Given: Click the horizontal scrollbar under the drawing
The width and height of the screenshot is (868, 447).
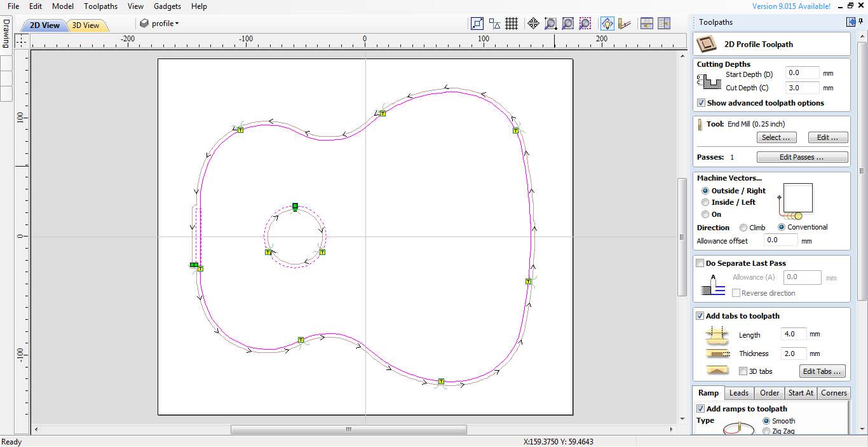Looking at the screenshot, I should click(349, 430).
